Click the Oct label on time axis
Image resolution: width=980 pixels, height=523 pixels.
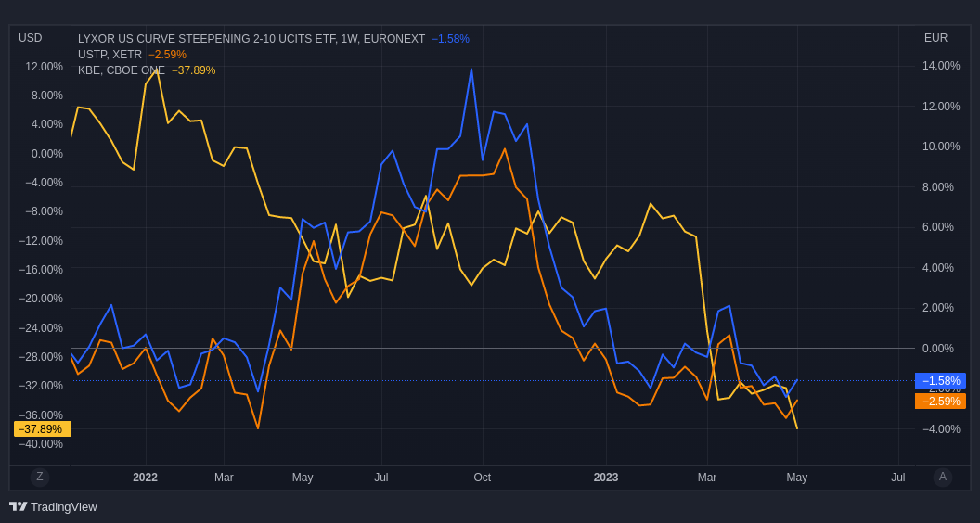[x=482, y=478]
